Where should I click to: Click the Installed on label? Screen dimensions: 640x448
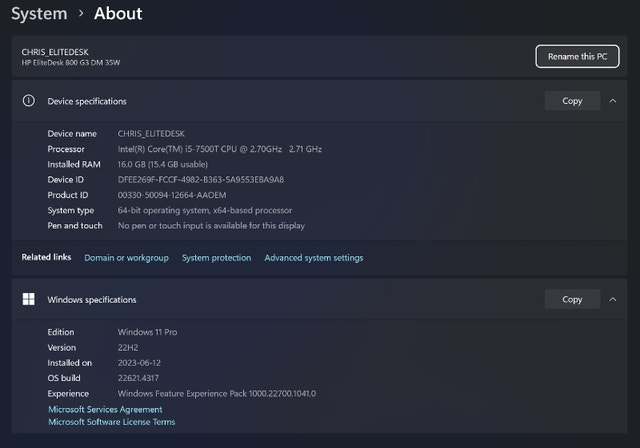(69, 363)
